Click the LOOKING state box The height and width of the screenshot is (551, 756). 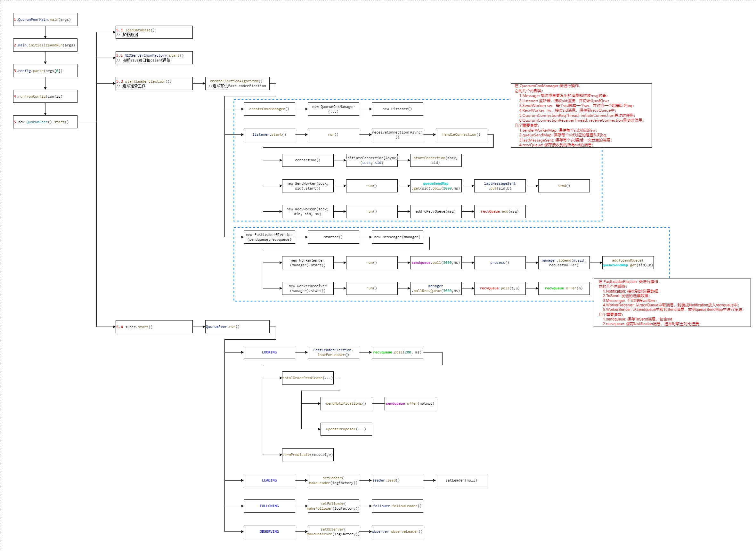click(269, 352)
